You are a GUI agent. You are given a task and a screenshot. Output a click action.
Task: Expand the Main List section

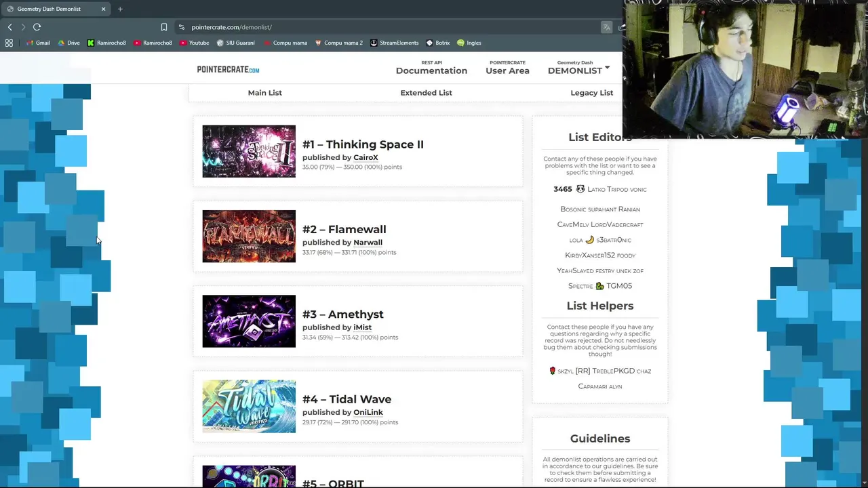(264, 93)
